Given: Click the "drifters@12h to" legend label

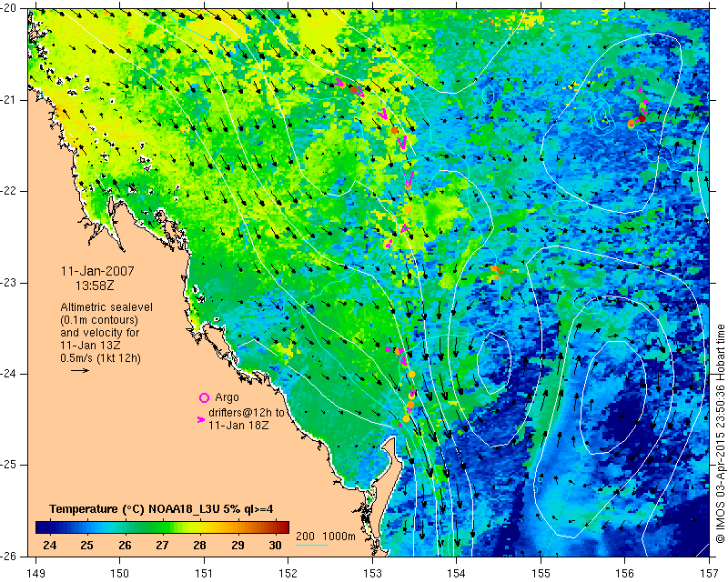Looking at the screenshot, I should [246, 413].
